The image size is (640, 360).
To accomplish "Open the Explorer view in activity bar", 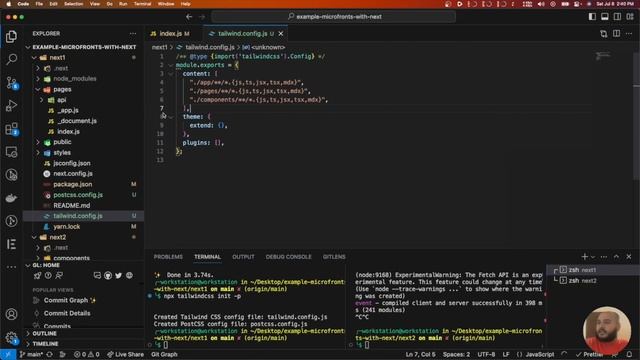I will [11, 37].
